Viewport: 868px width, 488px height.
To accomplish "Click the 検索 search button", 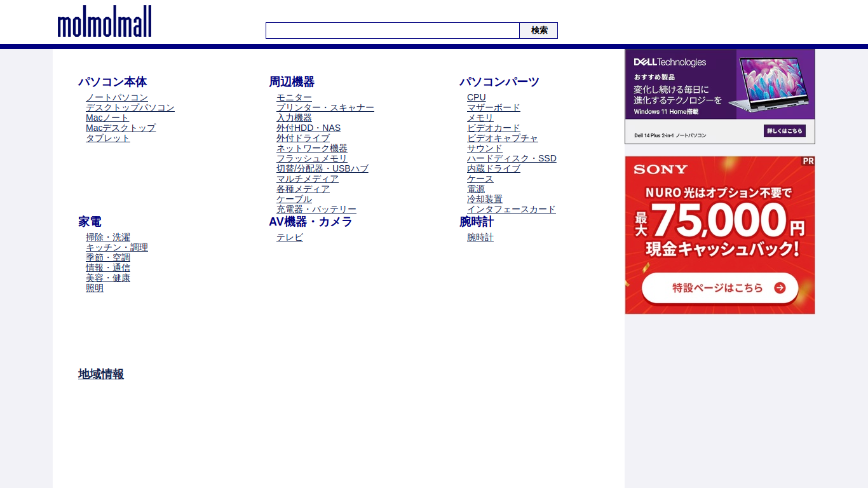I will [x=539, y=30].
